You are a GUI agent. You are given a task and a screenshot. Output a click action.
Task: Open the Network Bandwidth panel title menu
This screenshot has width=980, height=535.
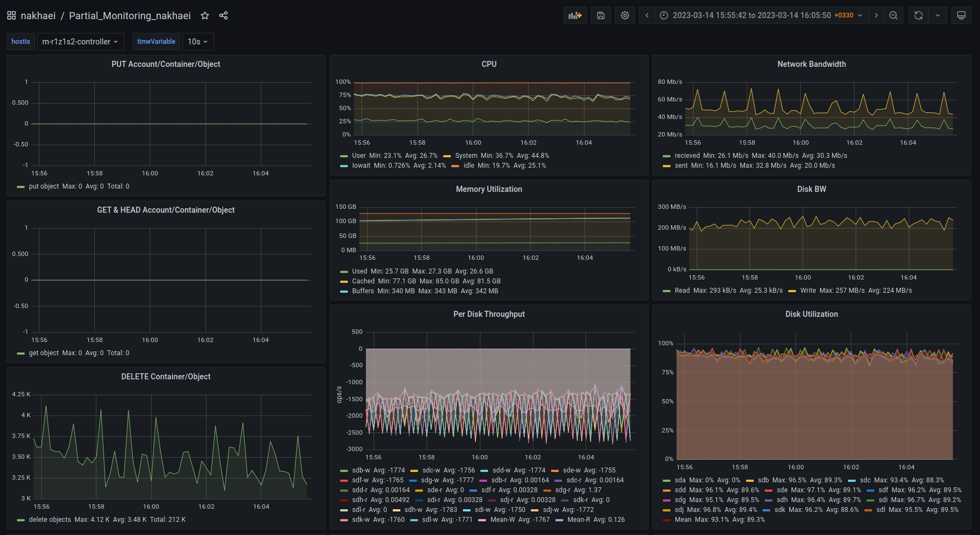tap(811, 64)
